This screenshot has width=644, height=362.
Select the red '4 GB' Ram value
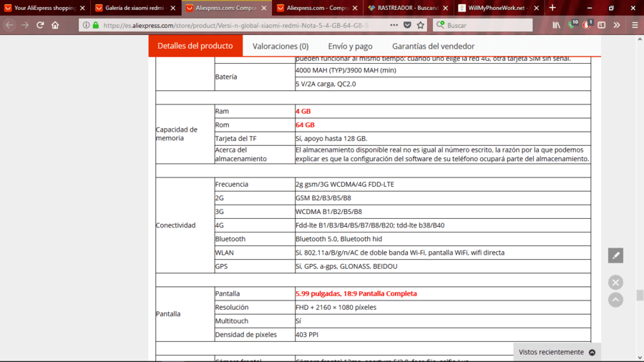(303, 111)
